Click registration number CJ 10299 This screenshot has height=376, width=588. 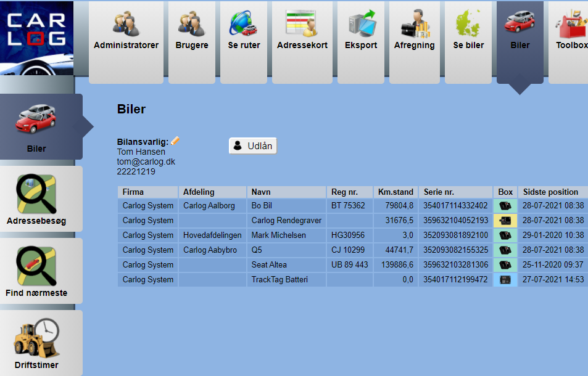[x=348, y=250]
